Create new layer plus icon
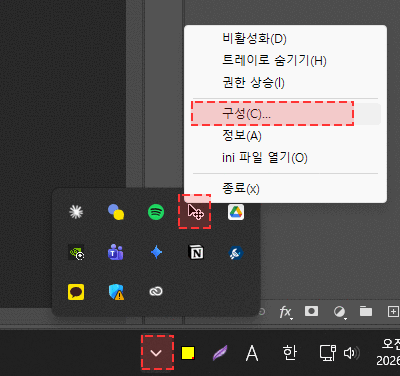 (x=393, y=311)
